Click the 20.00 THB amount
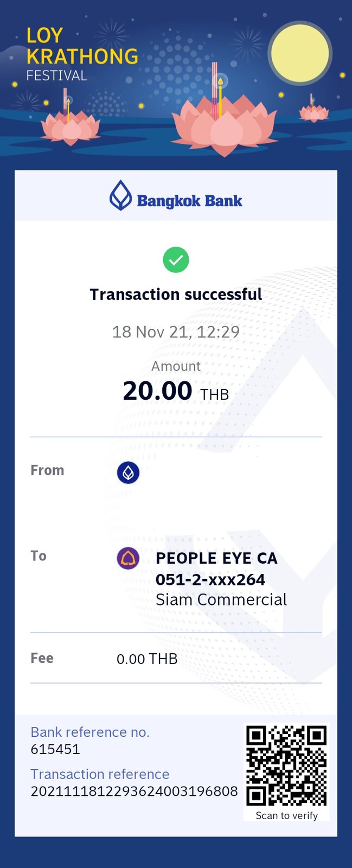 (176, 391)
